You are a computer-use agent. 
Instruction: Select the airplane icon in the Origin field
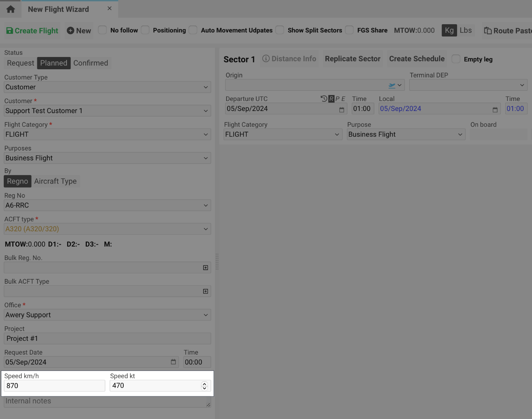[392, 85]
